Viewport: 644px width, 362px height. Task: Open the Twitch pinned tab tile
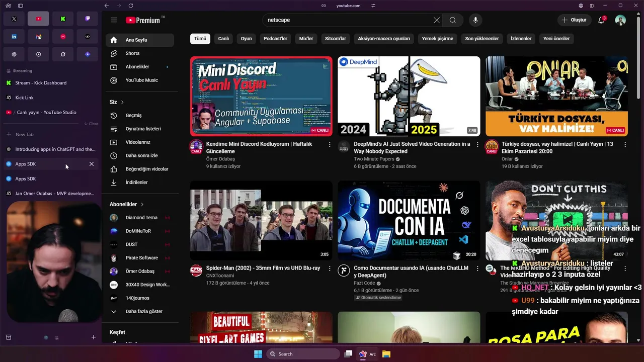[88, 19]
